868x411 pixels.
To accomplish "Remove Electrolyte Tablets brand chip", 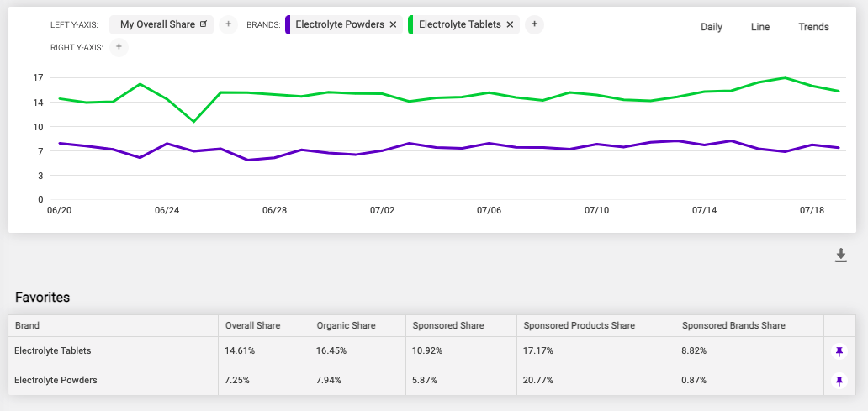I will [510, 24].
